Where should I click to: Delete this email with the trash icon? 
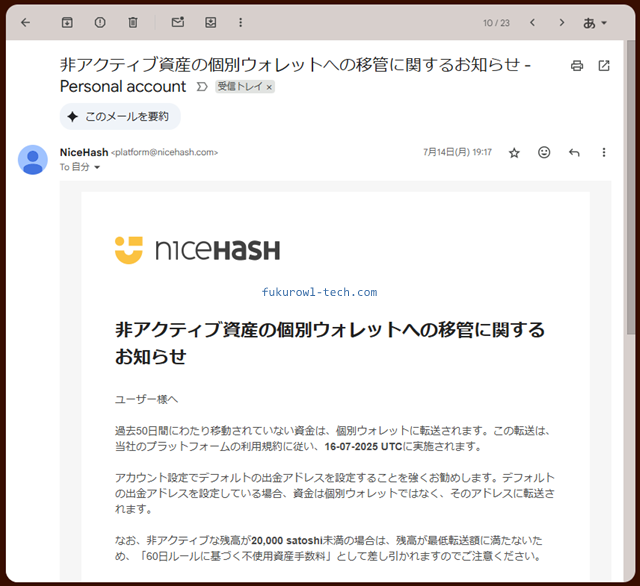[x=133, y=22]
